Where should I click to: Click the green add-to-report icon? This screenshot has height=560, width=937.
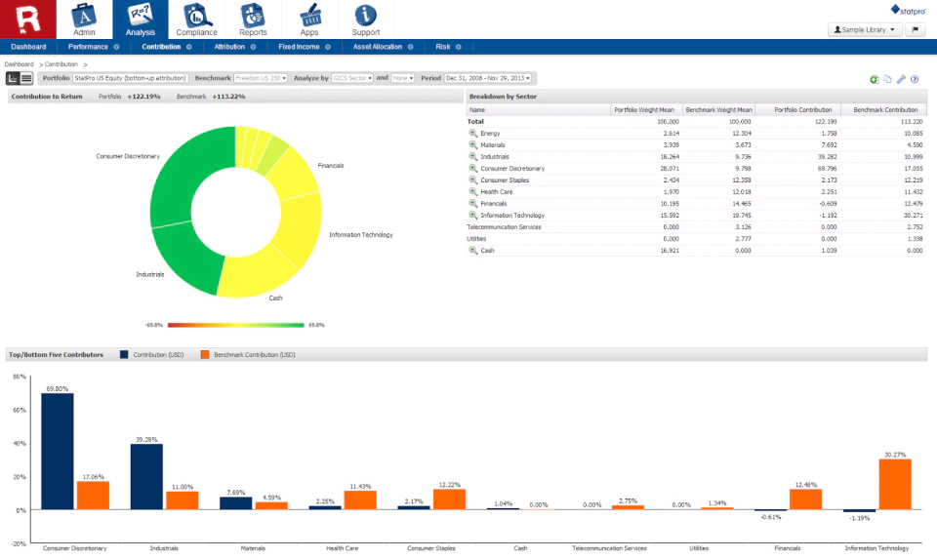tap(875, 79)
